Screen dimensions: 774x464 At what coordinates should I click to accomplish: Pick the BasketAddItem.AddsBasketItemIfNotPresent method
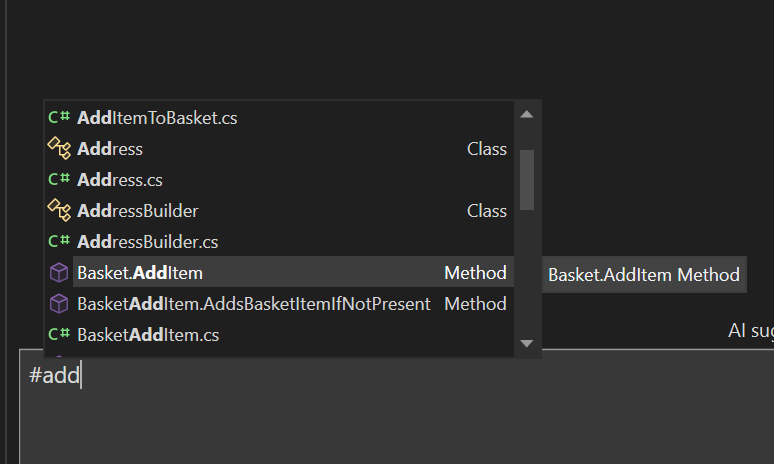tap(253, 304)
